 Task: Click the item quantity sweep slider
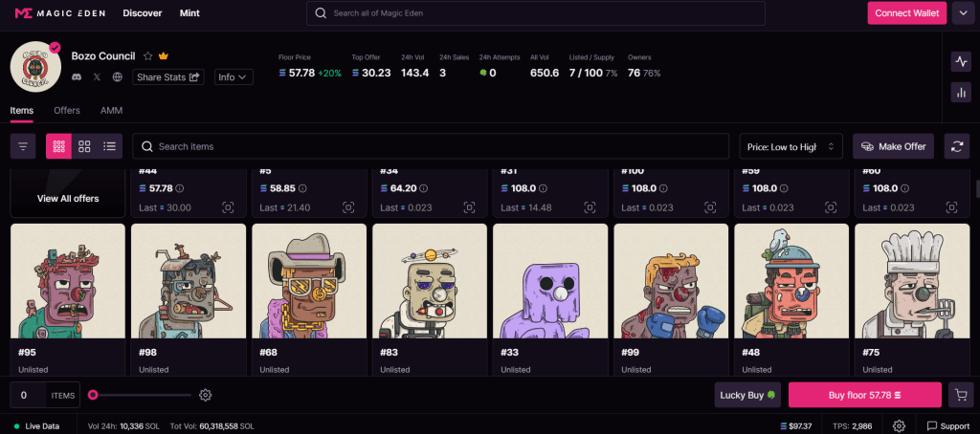coord(142,395)
